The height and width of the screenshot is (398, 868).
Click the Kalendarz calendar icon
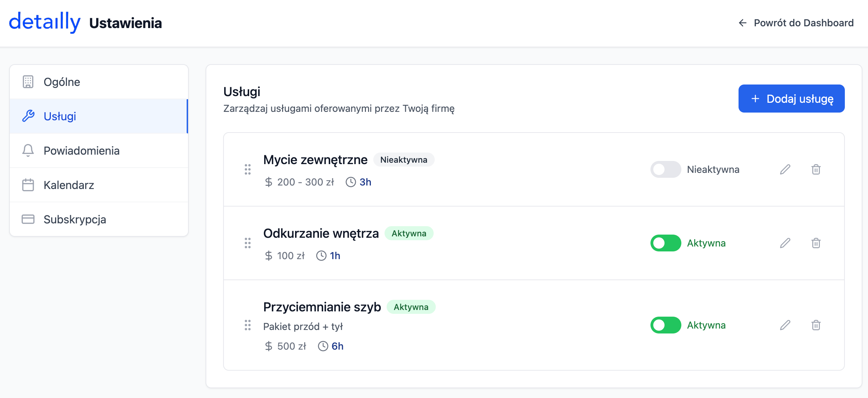click(28, 185)
